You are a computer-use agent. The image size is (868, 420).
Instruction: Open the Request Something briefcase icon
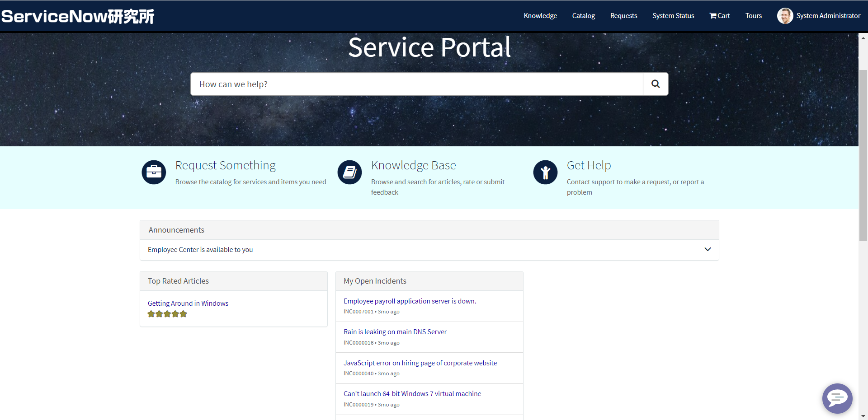pos(154,172)
